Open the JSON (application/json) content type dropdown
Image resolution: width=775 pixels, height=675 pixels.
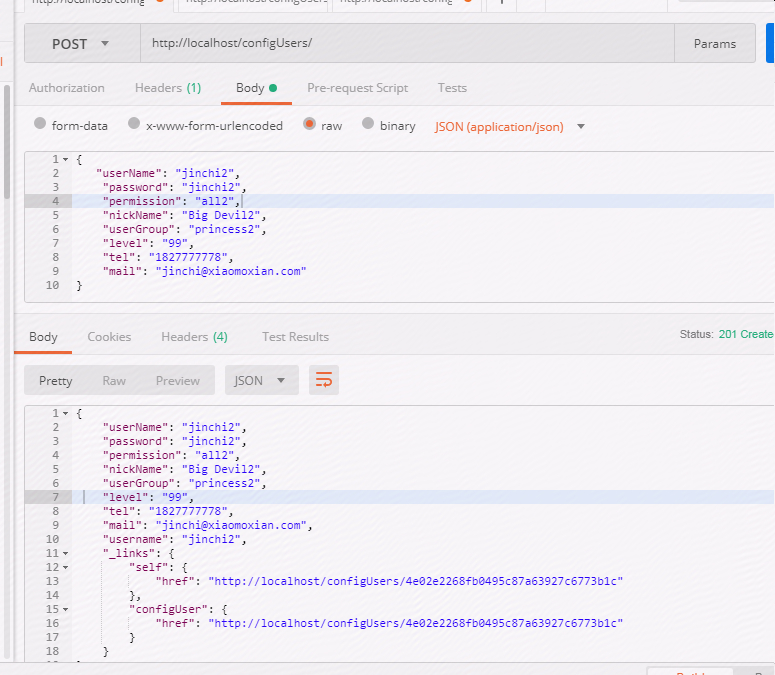[x=510, y=127]
